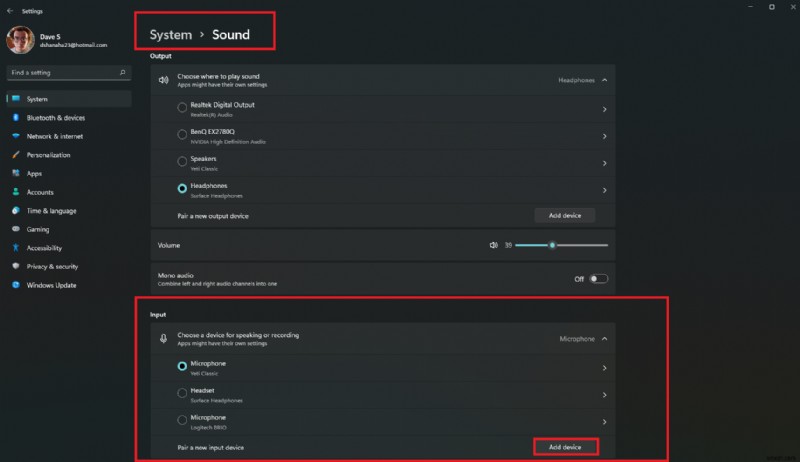800x462 pixels.
Task: Open Privacy & security settings
Action: point(69,267)
